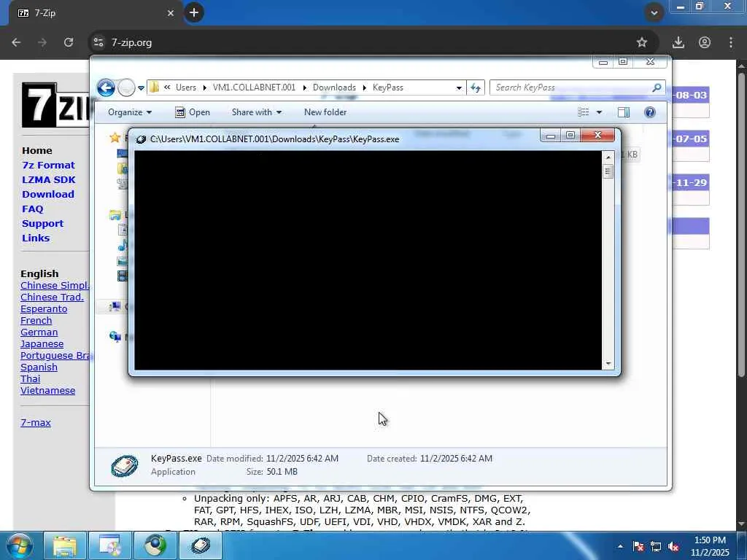Click network tray icon
The height and width of the screenshot is (560, 747).
tap(656, 546)
